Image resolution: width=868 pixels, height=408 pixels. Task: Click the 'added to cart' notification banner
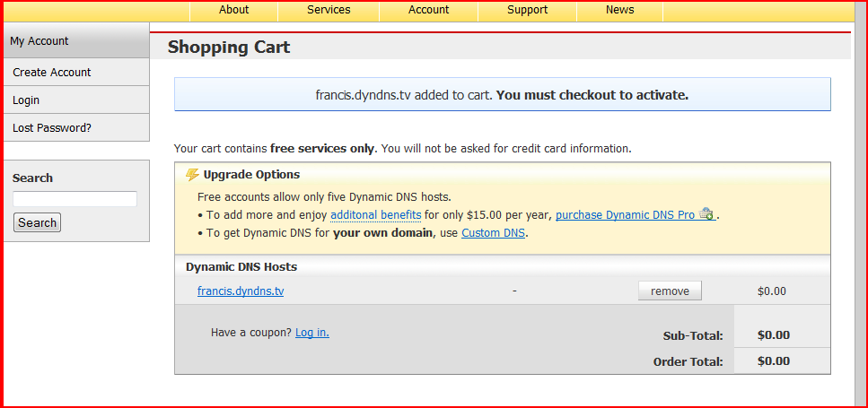click(x=502, y=94)
